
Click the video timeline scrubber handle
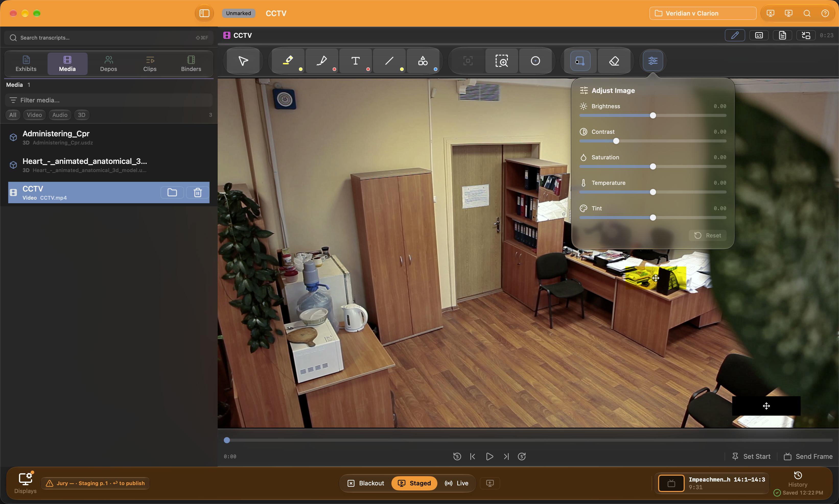pos(227,440)
